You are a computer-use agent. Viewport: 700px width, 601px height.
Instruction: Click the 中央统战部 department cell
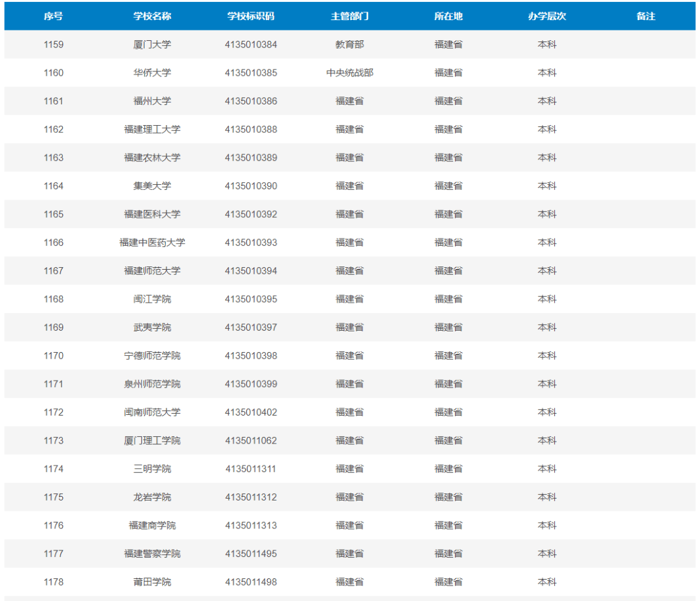tap(349, 73)
